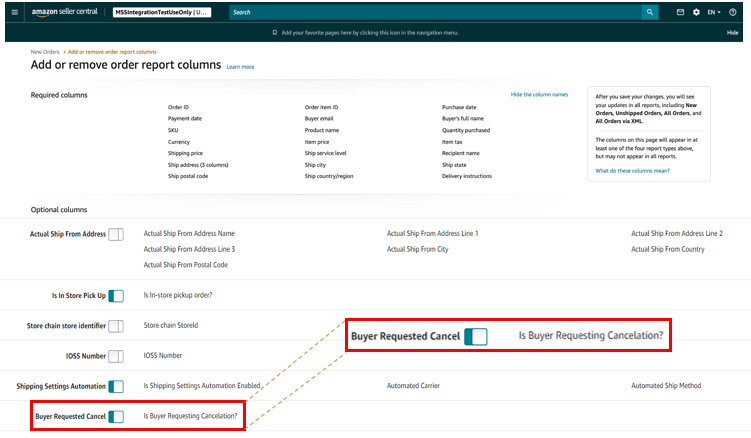
Task: Toggle Shipping Settings Automation switch
Action: pos(116,386)
